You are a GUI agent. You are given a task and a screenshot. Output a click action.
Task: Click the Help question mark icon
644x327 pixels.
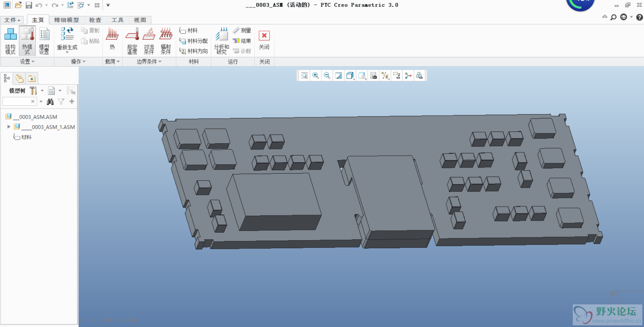(639, 17)
